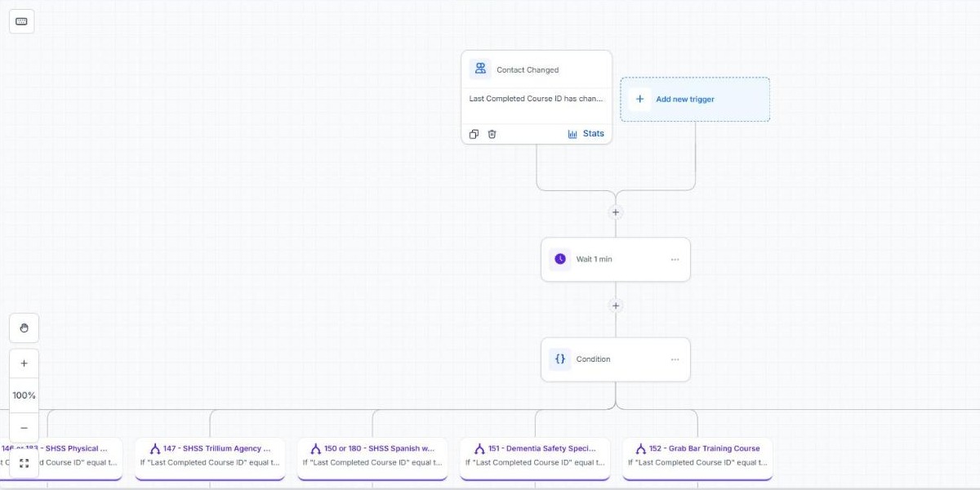Click the condition text under 151 Dementia branch

pos(535,462)
